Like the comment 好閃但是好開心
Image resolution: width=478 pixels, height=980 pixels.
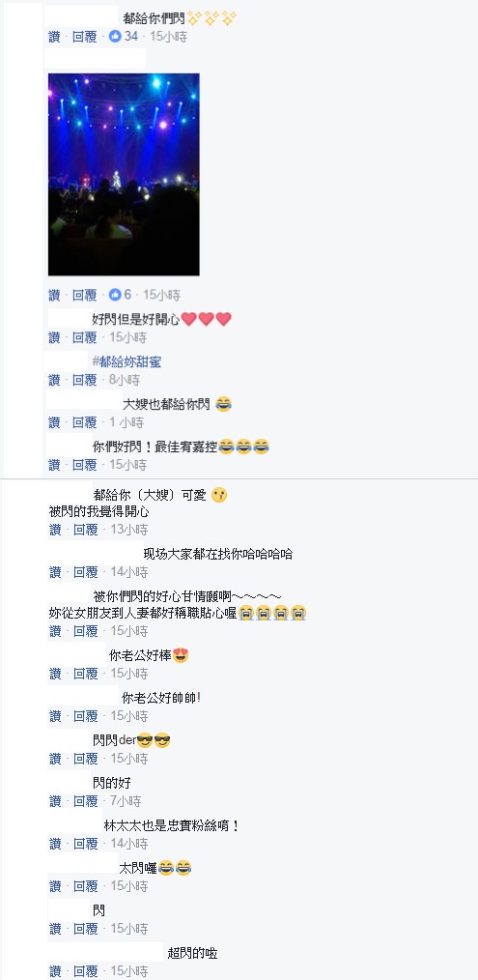pos(55,337)
